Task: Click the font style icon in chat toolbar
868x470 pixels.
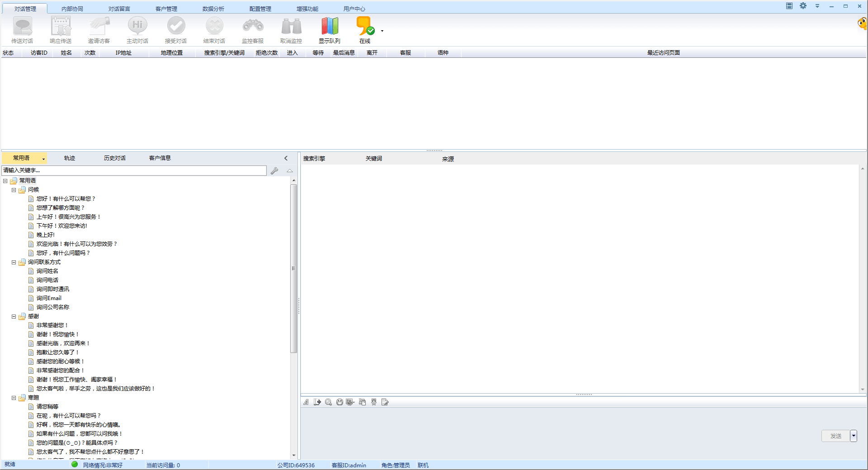Action: tap(306, 402)
